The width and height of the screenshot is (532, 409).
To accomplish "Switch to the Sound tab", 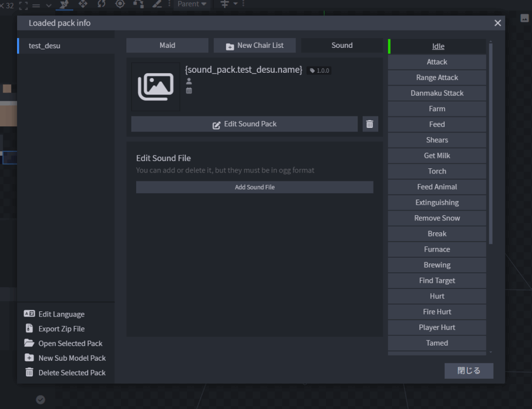I will click(342, 45).
